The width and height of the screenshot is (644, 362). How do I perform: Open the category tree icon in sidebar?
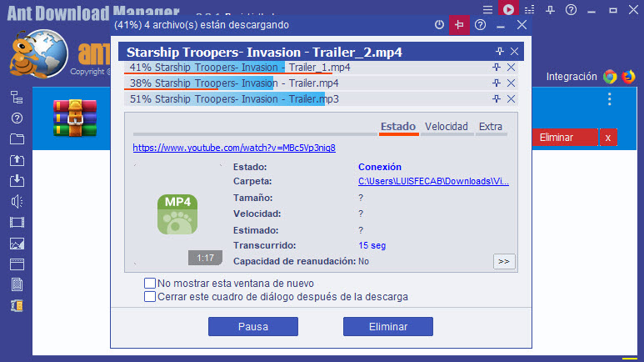tap(17, 98)
